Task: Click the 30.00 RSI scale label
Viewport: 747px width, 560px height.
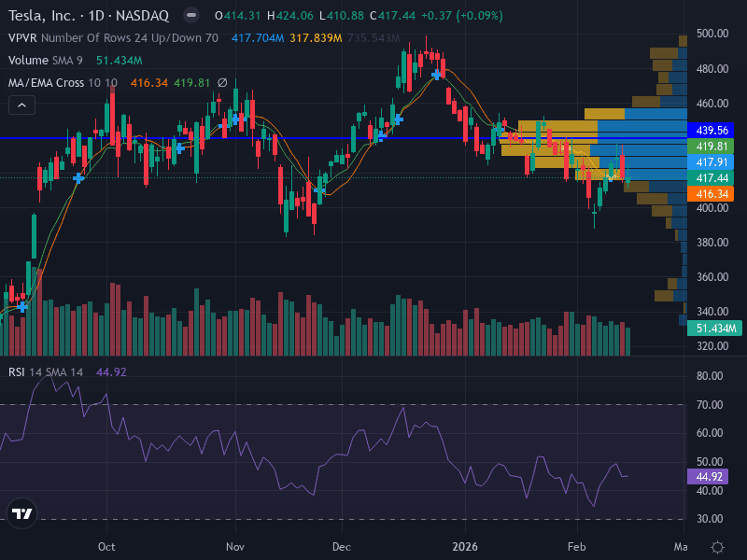Action: (710, 519)
